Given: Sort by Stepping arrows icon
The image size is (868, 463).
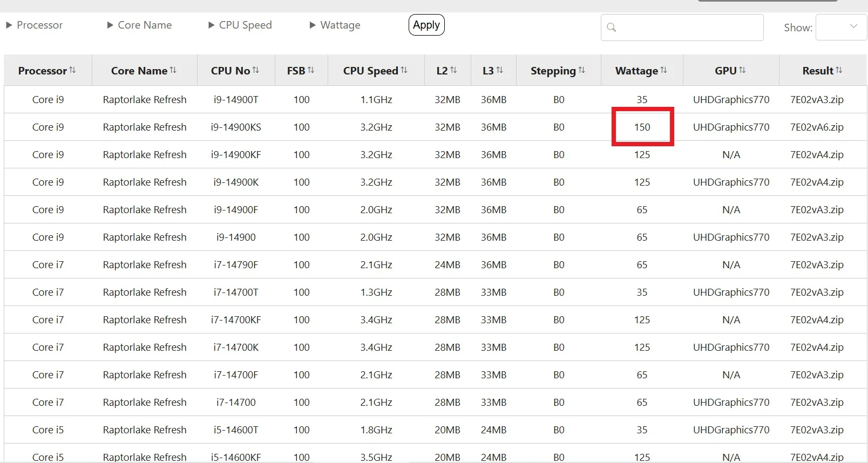Looking at the screenshot, I should [582, 70].
